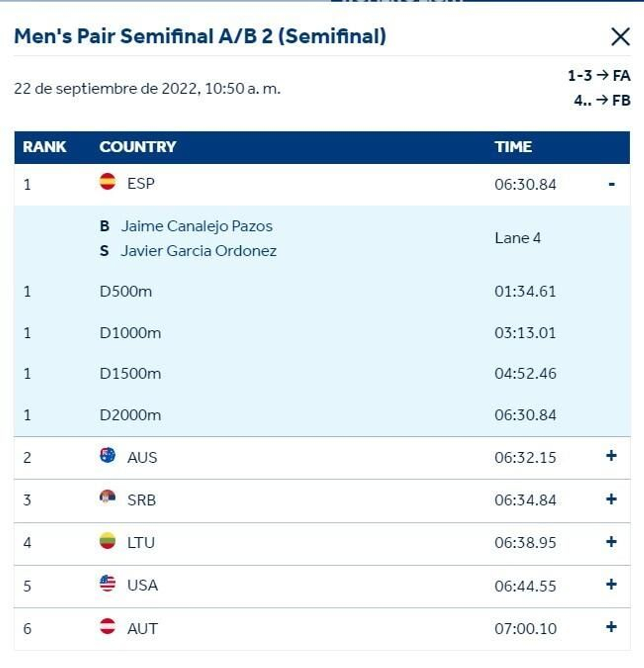This screenshot has width=644, height=668.
Task: Click the Australia flag icon
Action: point(107,455)
